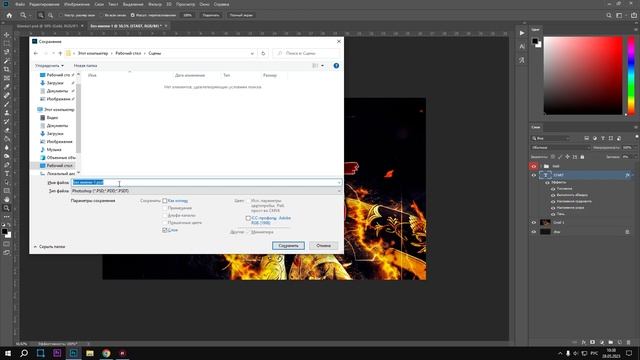Viewport: 640px width, 360px height.
Task: Open the 'Файл' menu
Action: point(20,4)
